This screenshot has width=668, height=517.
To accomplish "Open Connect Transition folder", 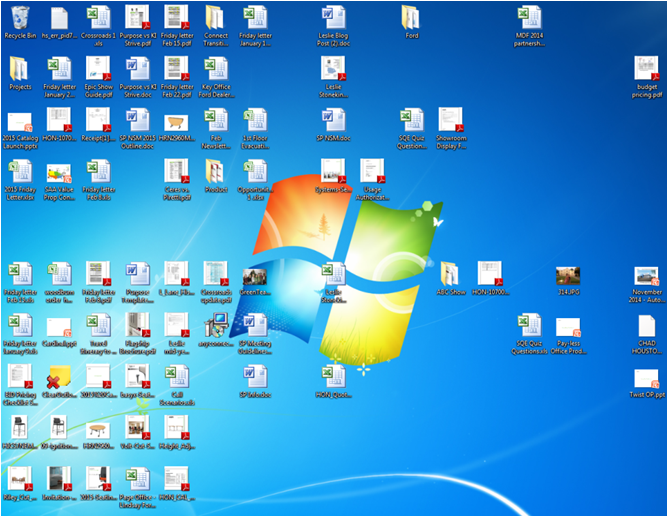I will 216,18.
